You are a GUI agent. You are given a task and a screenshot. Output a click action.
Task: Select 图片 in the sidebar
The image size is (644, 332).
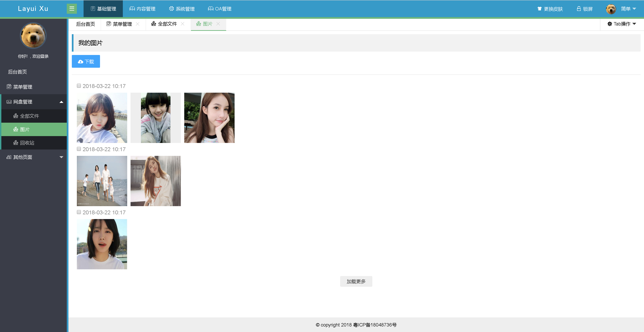[x=34, y=129]
